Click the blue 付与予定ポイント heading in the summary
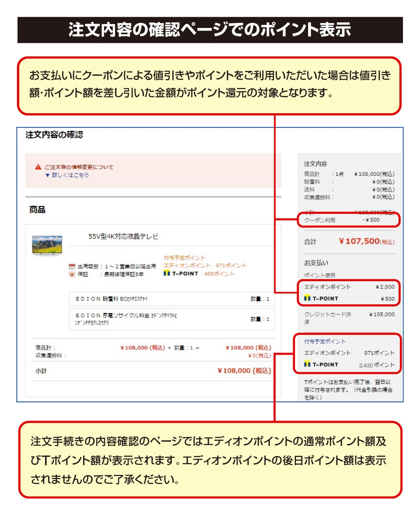Screen dimensions: 420x516 coord(325,342)
